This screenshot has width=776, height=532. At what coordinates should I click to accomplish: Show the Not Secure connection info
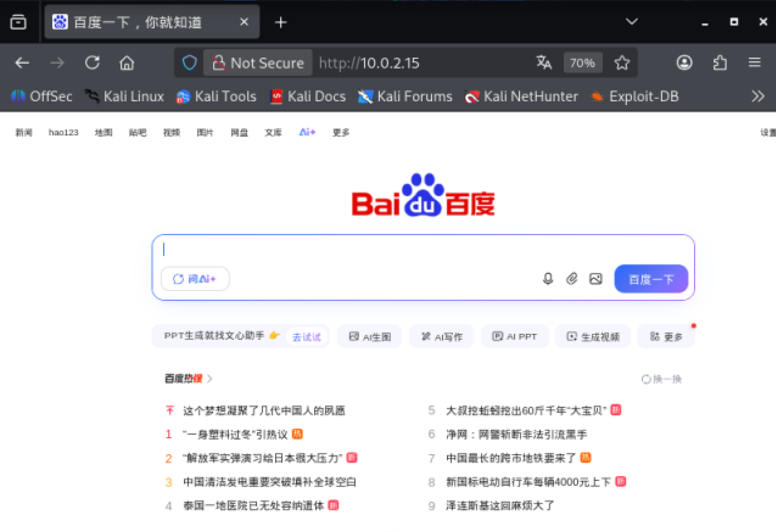[258, 63]
